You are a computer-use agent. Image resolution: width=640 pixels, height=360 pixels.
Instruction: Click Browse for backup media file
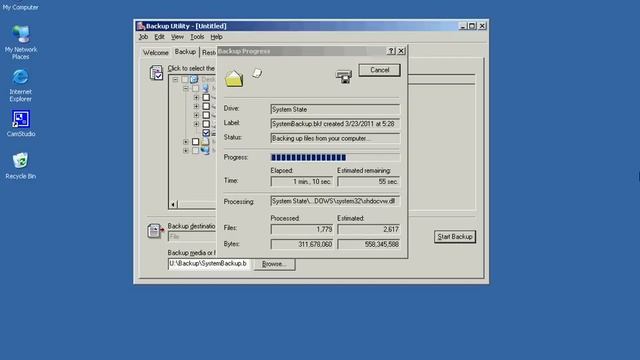tap(274, 264)
